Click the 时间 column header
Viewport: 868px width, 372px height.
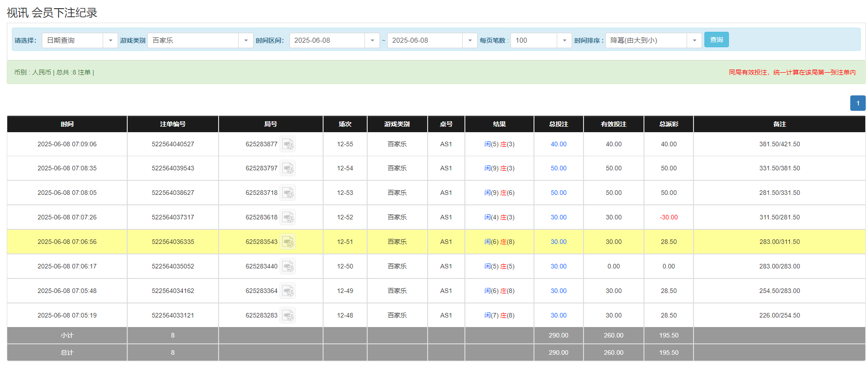click(67, 124)
